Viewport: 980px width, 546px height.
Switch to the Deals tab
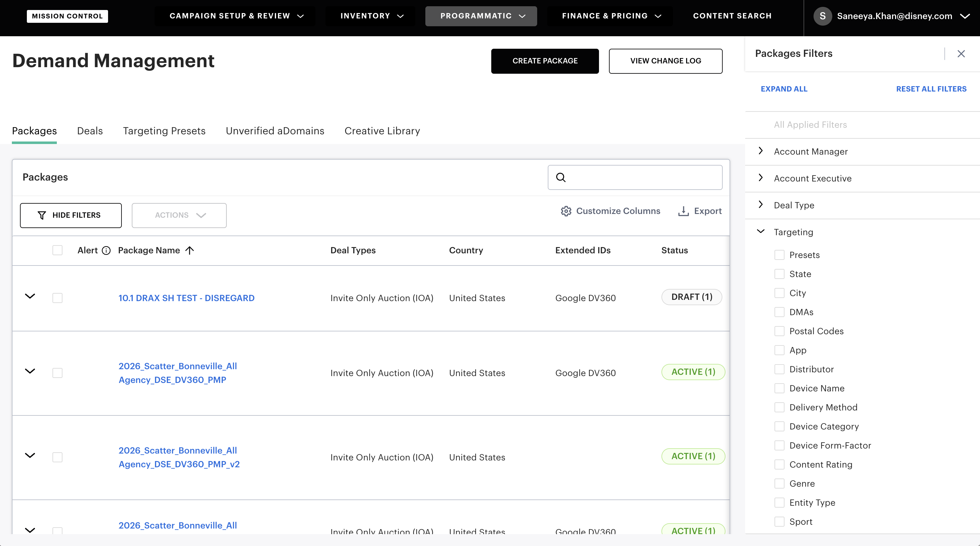[90, 131]
